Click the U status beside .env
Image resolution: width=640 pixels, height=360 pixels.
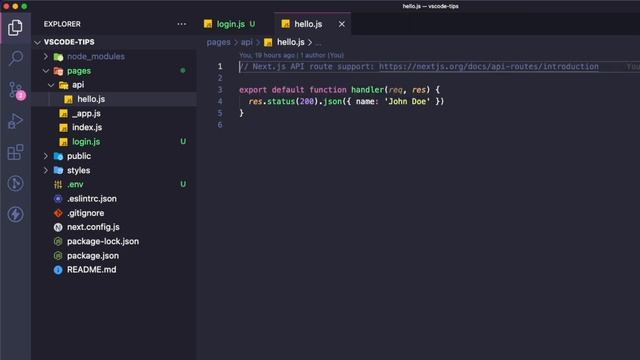[183, 184]
